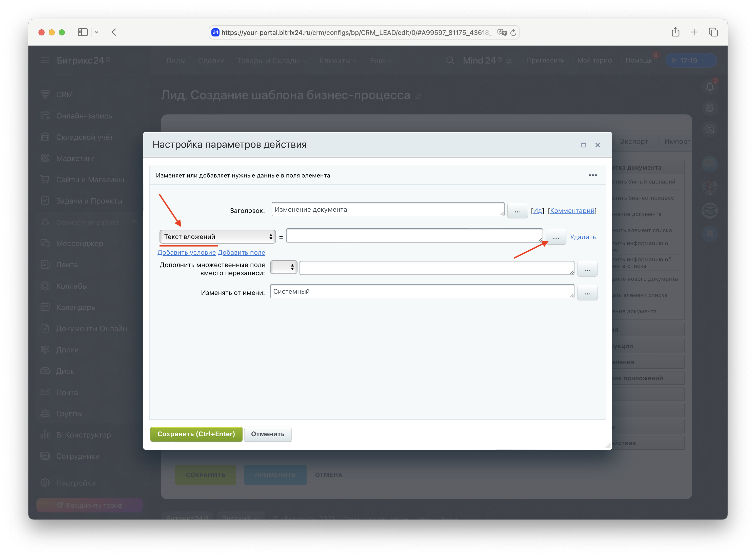The height and width of the screenshot is (557, 756).
Task: Click the 'Сохранить (Ctrl+Enter)' button
Action: pos(196,434)
